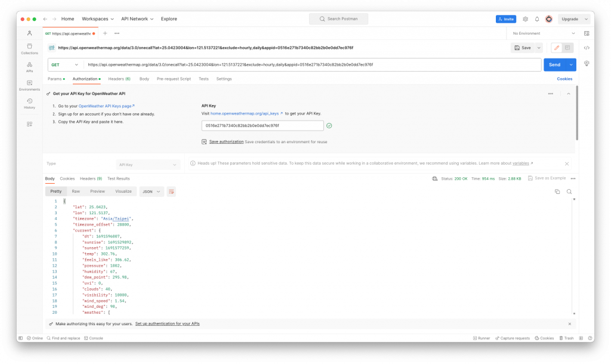Open the help icon in status bar
This screenshot has width=611, height=364.
pyautogui.click(x=590, y=338)
